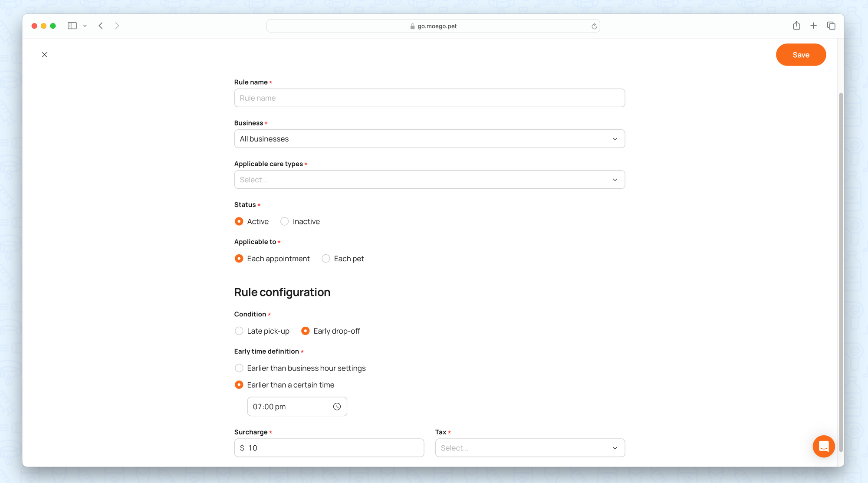
Task: Open Applicable care types dropdown
Action: [x=429, y=180]
